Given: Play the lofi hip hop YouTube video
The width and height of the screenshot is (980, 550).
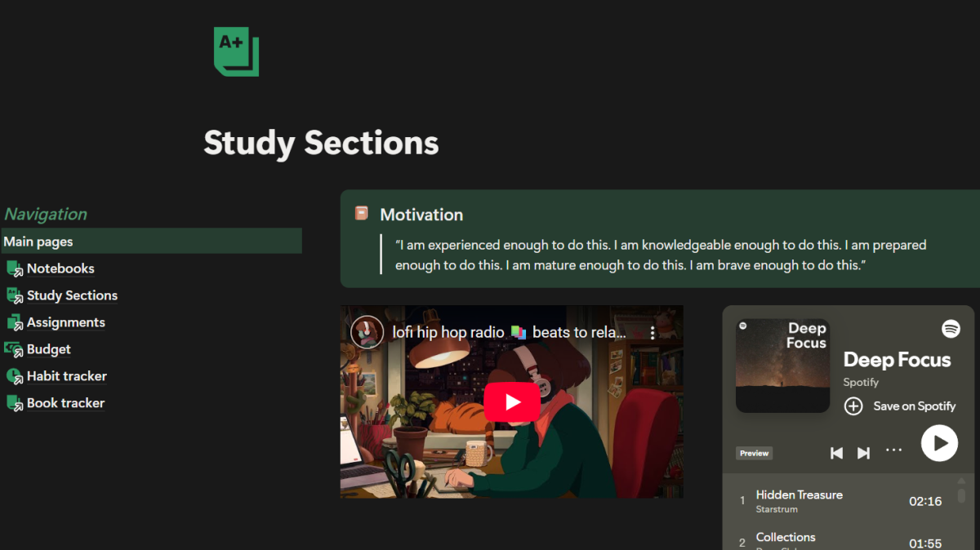Looking at the screenshot, I should [x=512, y=401].
